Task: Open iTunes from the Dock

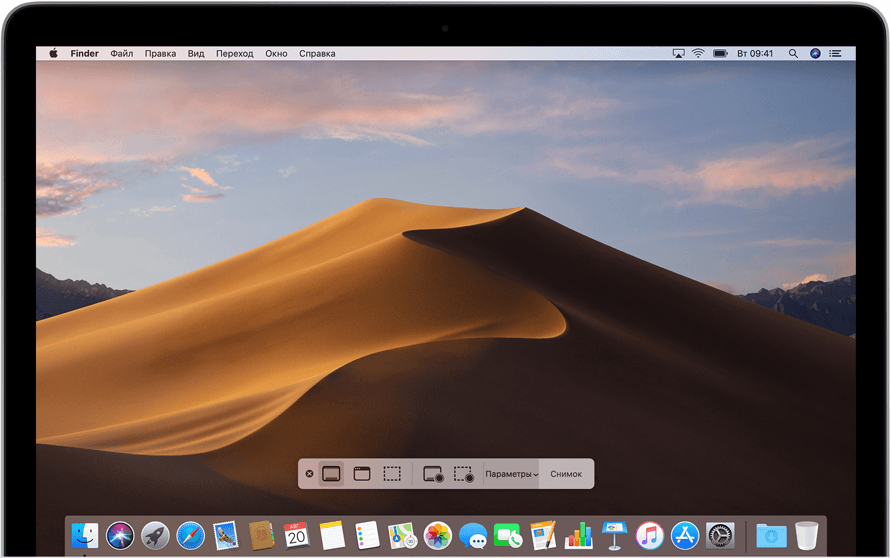Action: (649, 535)
